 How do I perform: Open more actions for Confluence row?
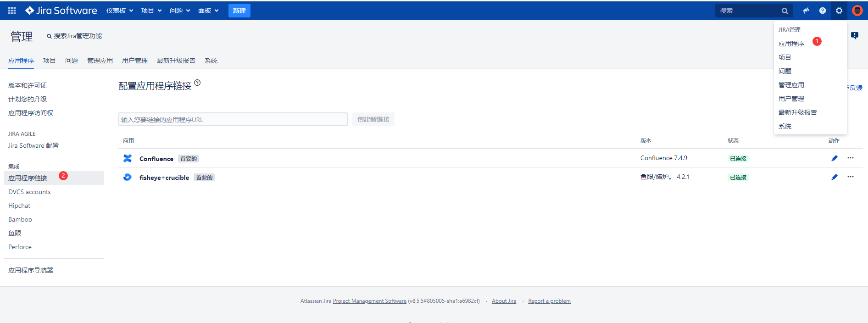point(851,158)
